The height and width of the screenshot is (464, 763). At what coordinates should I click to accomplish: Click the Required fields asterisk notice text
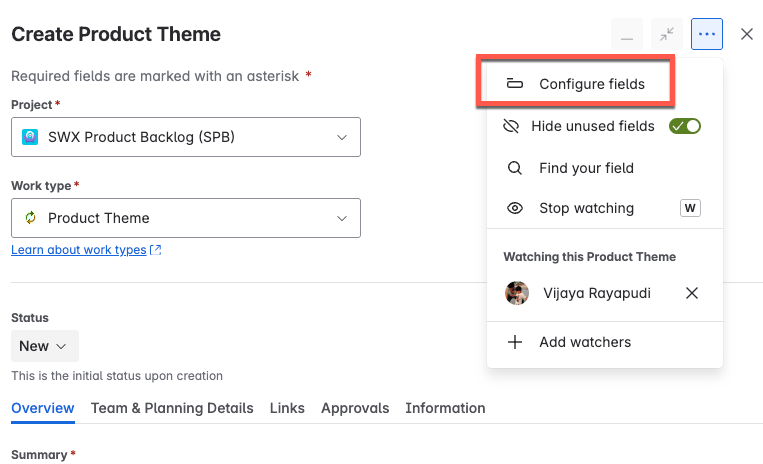click(155, 76)
